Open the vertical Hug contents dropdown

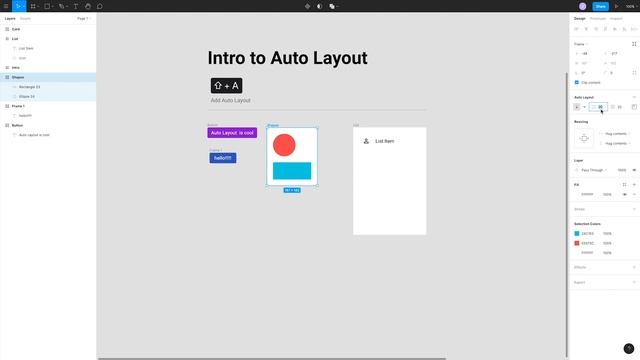pos(616,143)
